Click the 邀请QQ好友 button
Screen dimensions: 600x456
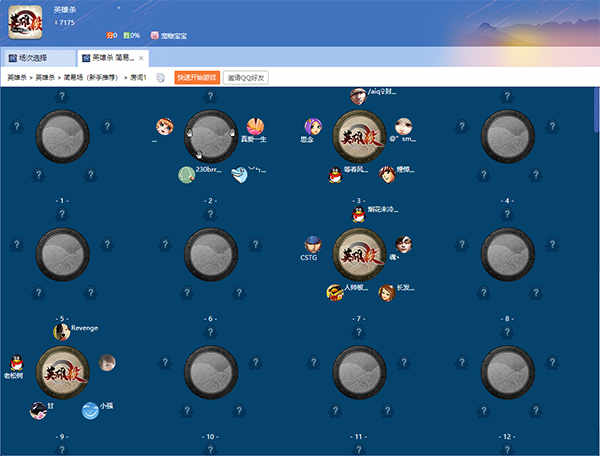[x=246, y=78]
